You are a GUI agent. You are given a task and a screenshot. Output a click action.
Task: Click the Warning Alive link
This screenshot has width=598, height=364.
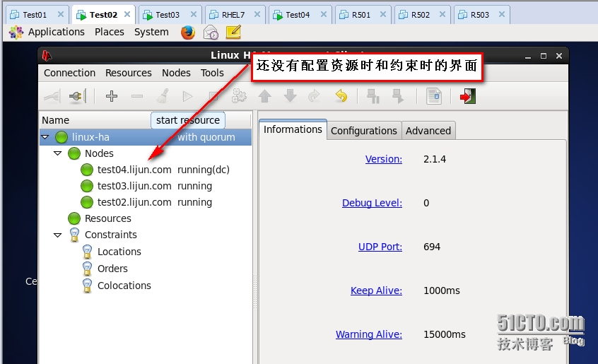(369, 334)
